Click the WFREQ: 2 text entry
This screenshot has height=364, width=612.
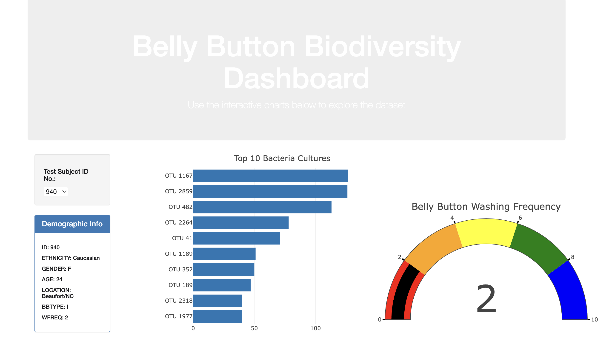(54, 317)
